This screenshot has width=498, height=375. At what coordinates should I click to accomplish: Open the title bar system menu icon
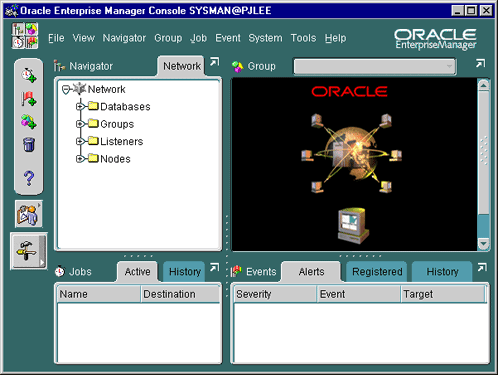pos(12,11)
